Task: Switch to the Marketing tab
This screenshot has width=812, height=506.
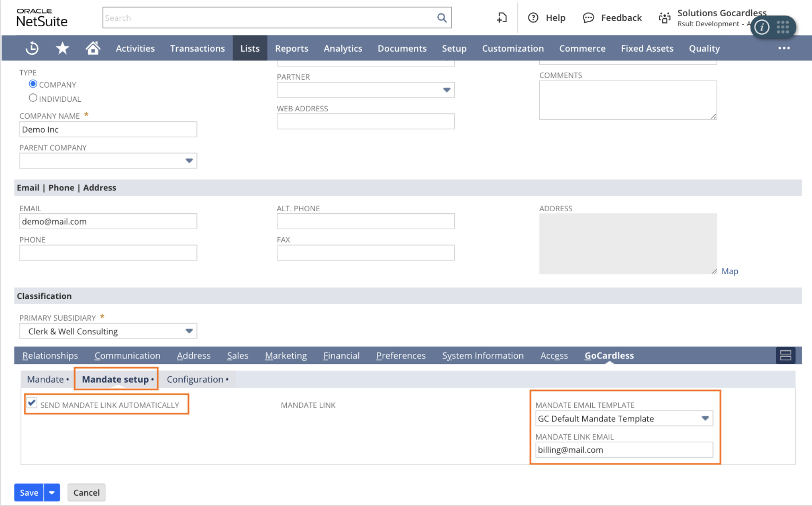Action: [286, 356]
